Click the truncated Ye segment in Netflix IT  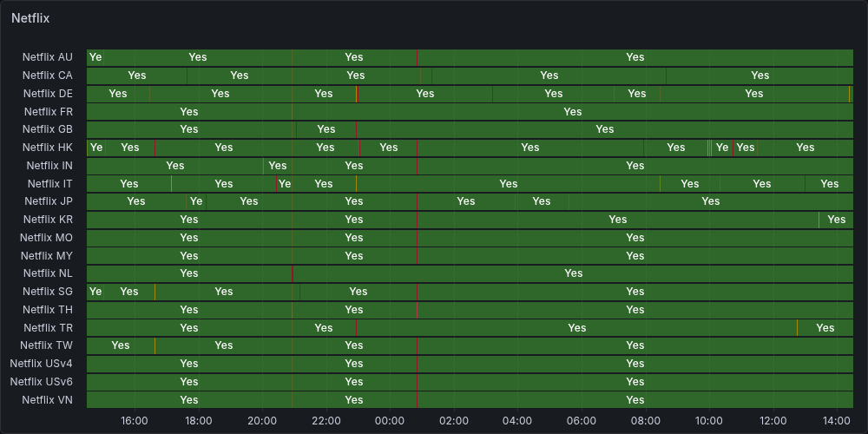tap(285, 184)
